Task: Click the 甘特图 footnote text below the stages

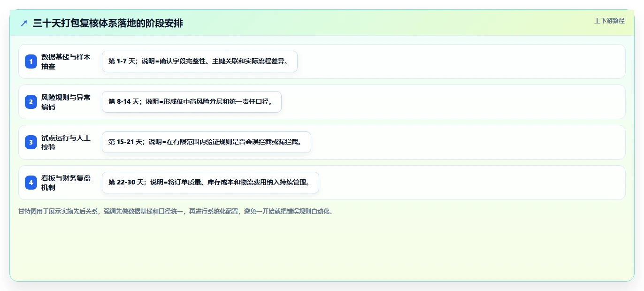Action: pyautogui.click(x=176, y=211)
